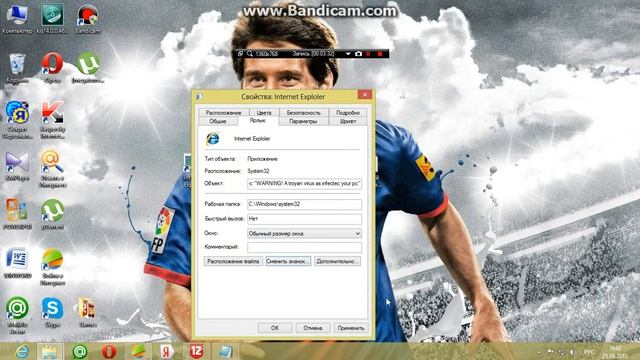
Task: Click the Применить apply button
Action: click(351, 328)
